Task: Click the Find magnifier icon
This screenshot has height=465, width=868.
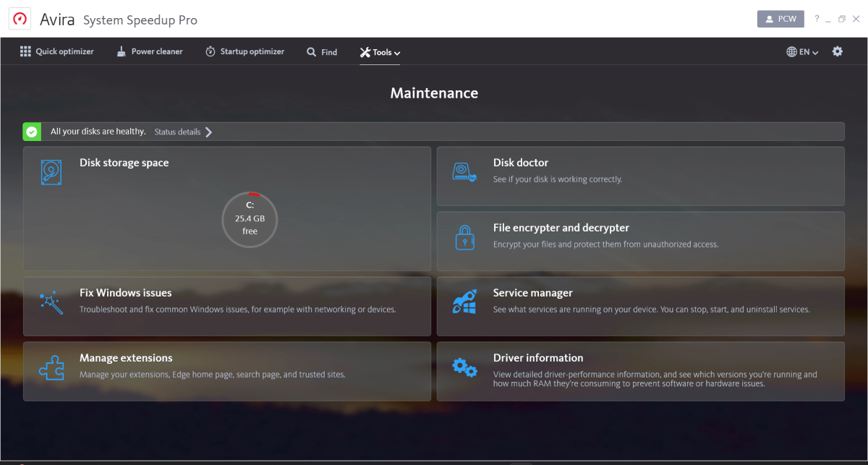Action: [x=311, y=52]
